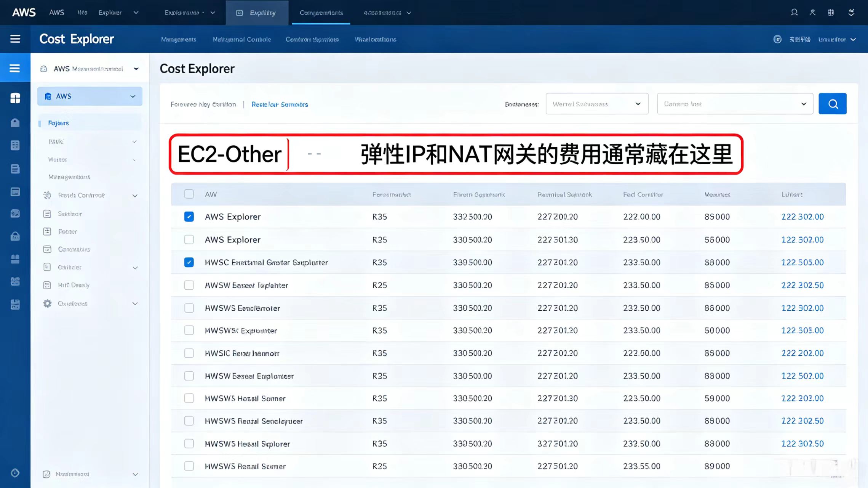Select the HWSIC Renzy Inennotr row checkbox

pos(189,353)
